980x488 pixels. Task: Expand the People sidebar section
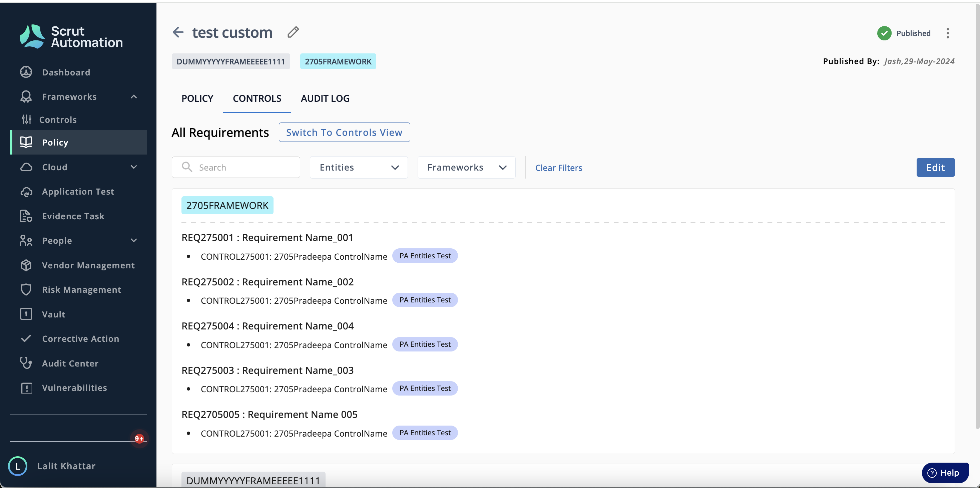(x=133, y=241)
